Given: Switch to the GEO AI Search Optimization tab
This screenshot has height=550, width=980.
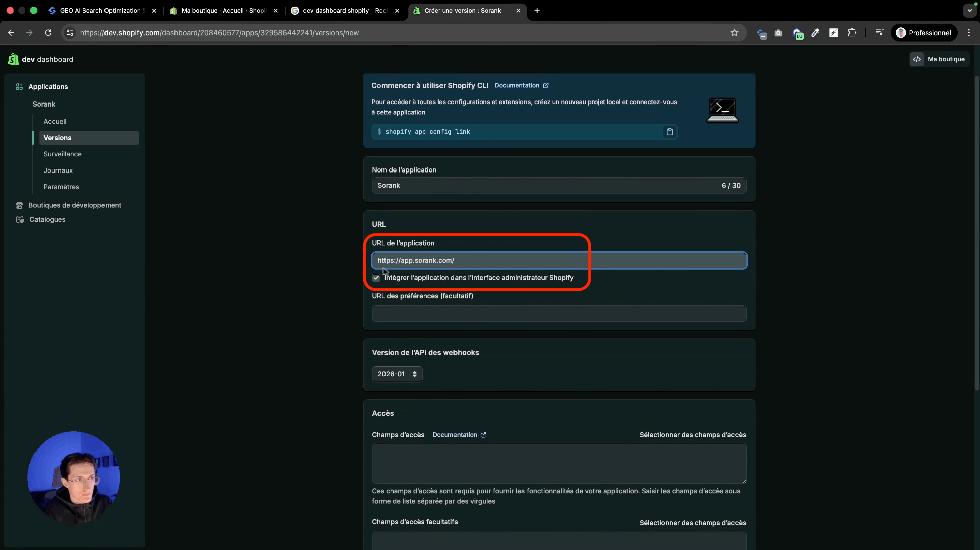Looking at the screenshot, I should (102, 11).
